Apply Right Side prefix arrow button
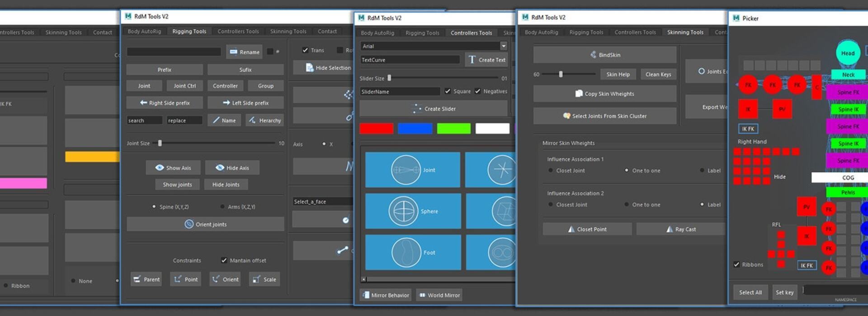The image size is (868, 316). click(x=165, y=103)
